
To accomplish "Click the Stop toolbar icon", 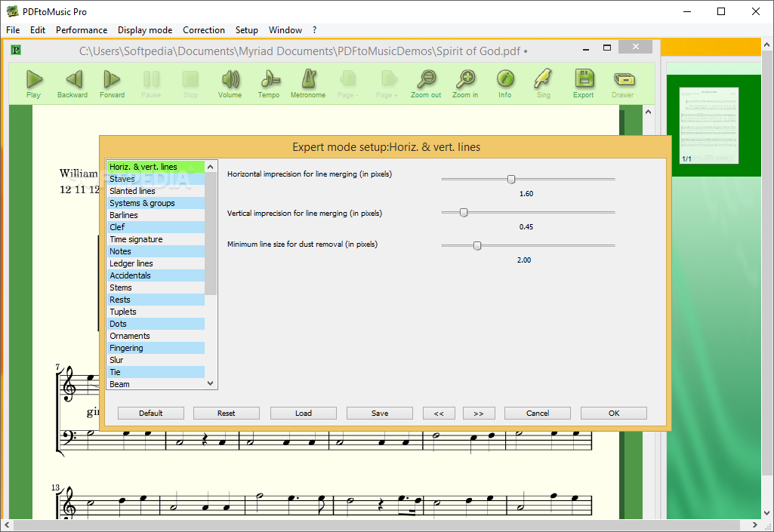I will pos(190,79).
